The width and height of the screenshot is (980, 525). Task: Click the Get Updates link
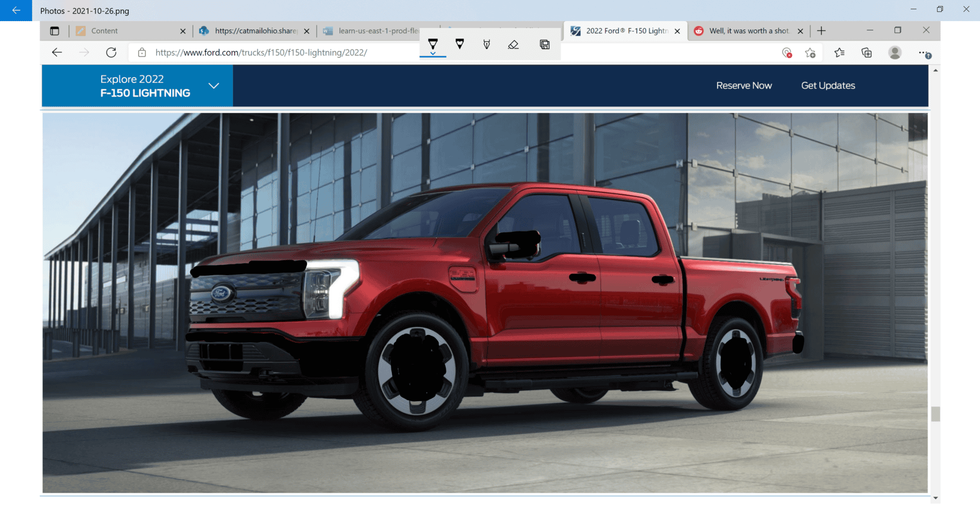[x=828, y=86]
